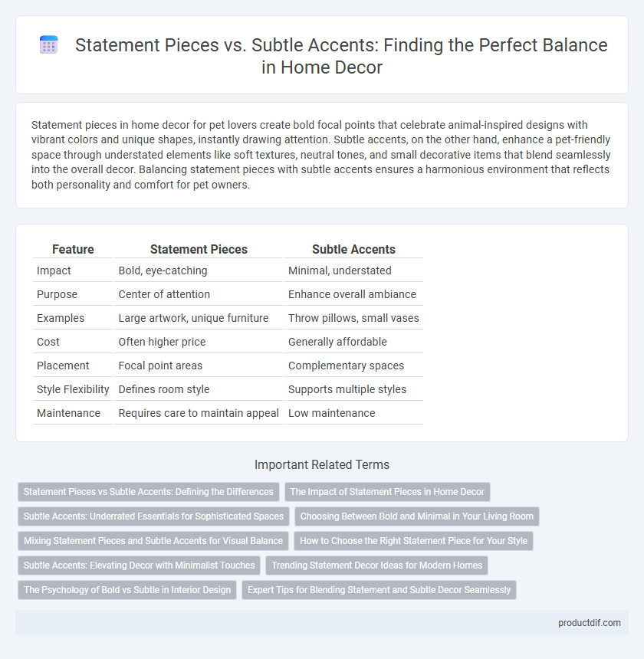Click the 'Important Related Terms' heading

coord(322,464)
